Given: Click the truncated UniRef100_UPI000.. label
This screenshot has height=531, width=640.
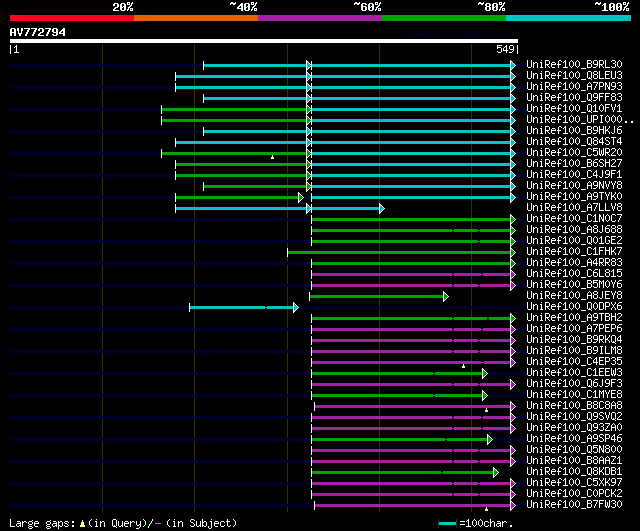Looking at the screenshot, I should [x=580, y=120].
